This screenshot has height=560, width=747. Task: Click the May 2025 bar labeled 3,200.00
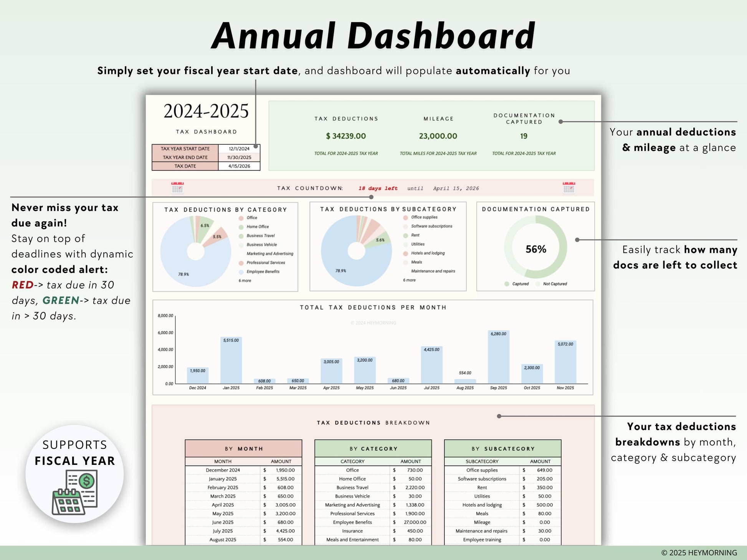[x=365, y=370]
